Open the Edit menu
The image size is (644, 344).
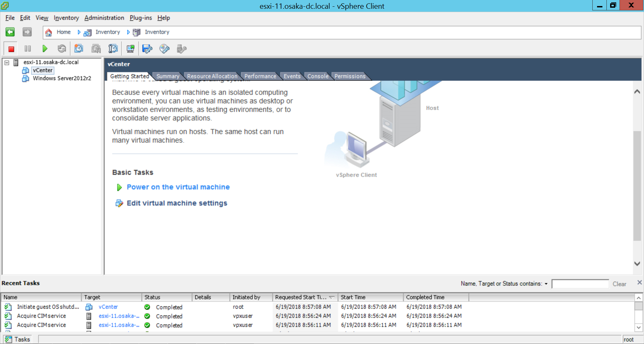25,18
